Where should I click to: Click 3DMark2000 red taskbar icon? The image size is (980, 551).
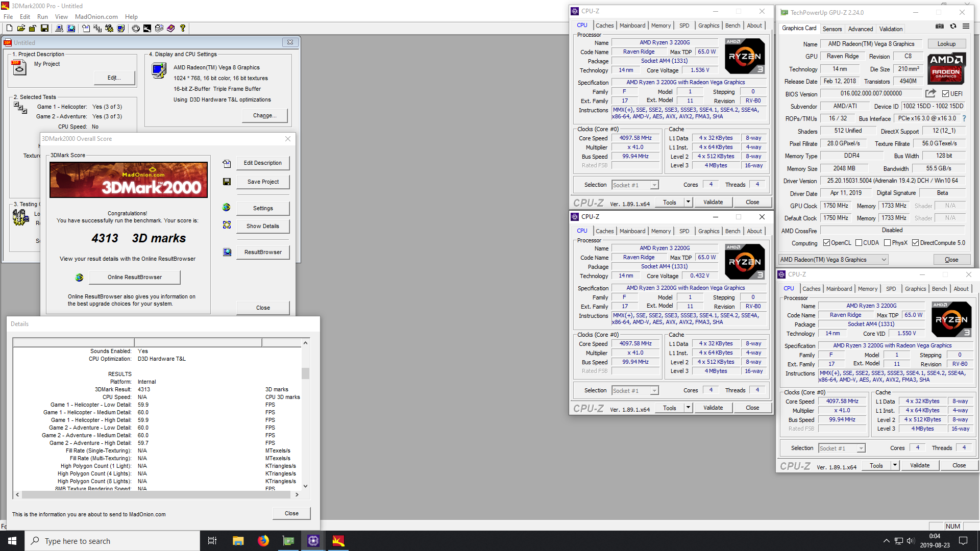pos(338,541)
